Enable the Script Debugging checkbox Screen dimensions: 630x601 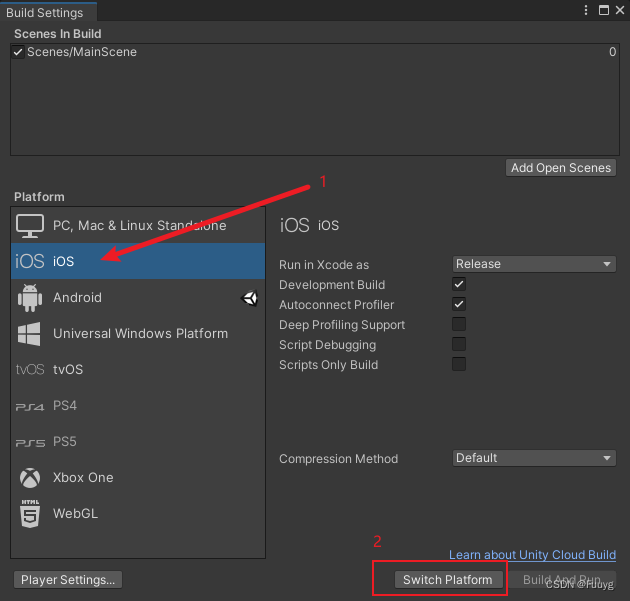click(459, 344)
